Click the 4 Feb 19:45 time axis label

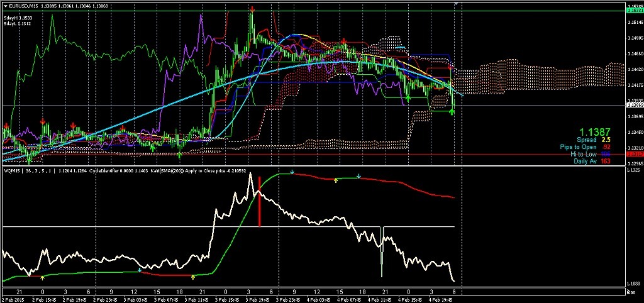click(441, 300)
